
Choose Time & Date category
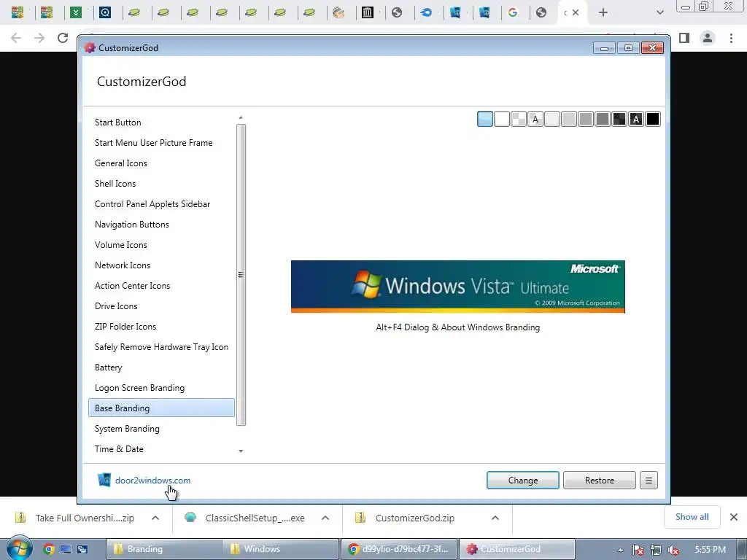tap(161, 449)
